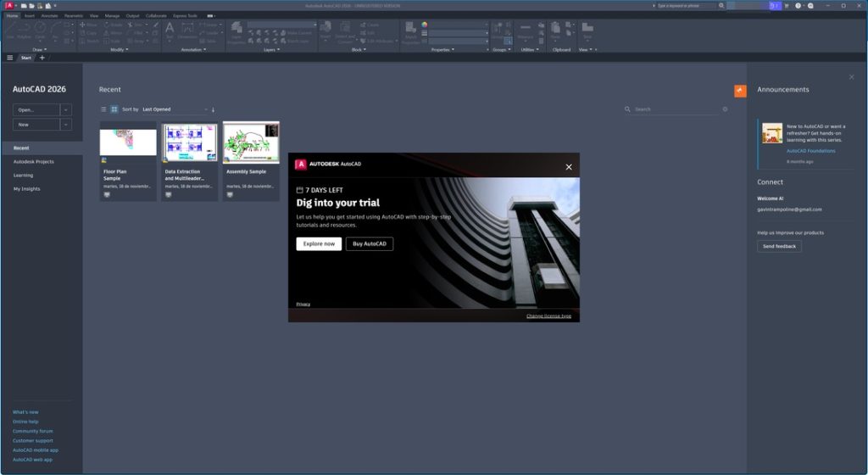Select the Parametric ribbon tab
This screenshot has width=868, height=475.
click(x=73, y=15)
